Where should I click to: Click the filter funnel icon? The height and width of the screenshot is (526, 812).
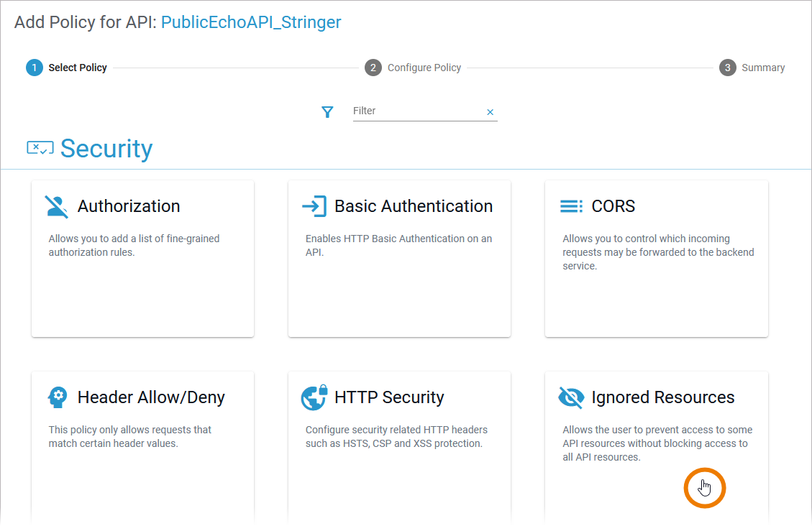pyautogui.click(x=327, y=111)
